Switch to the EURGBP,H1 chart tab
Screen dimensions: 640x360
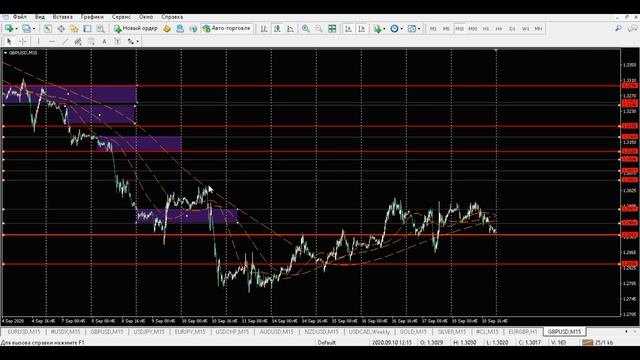(x=522, y=332)
